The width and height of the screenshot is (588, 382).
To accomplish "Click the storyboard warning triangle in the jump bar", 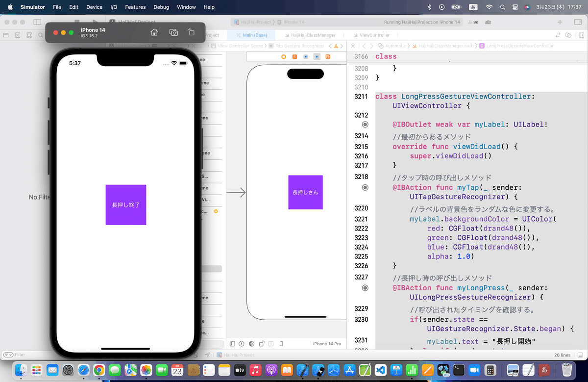I will tap(336, 46).
